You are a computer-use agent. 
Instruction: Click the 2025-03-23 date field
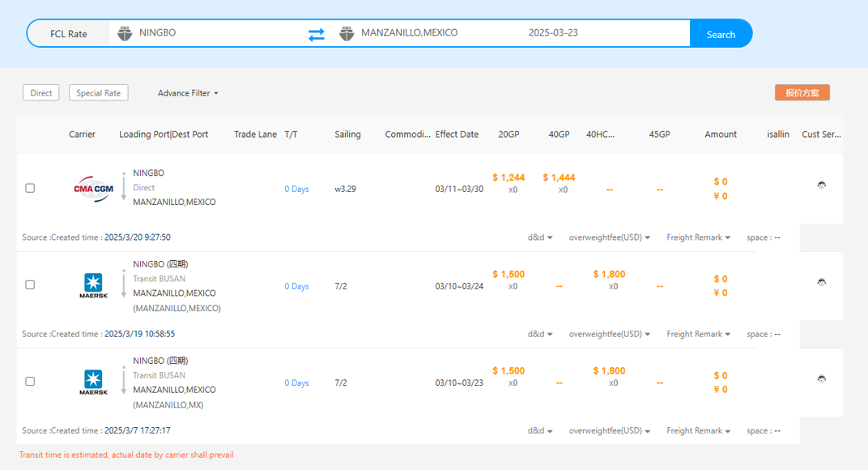553,33
